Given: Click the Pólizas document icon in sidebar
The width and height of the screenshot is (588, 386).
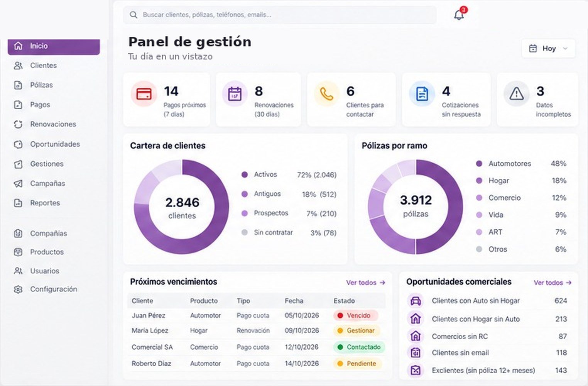Looking at the screenshot, I should pos(18,85).
